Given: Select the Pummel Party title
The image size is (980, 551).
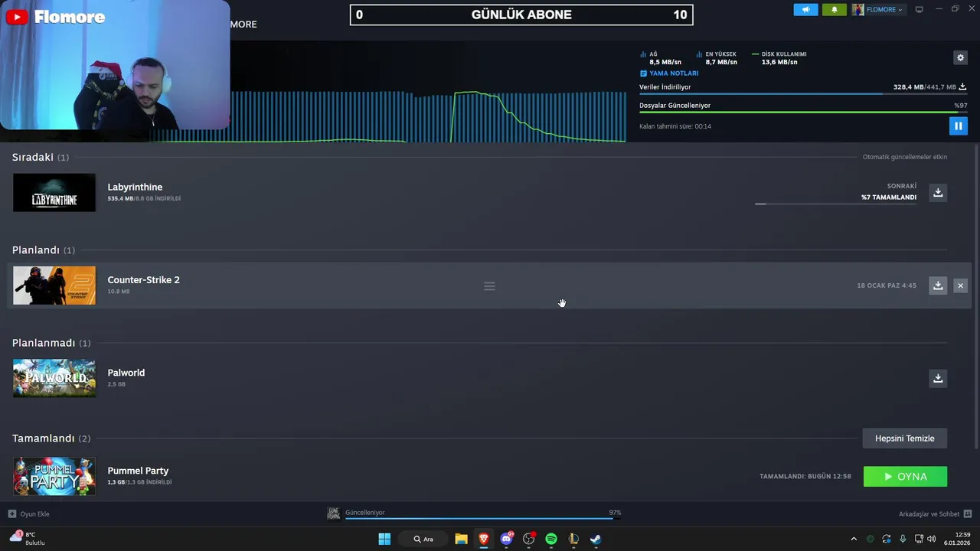Looking at the screenshot, I should point(138,471).
